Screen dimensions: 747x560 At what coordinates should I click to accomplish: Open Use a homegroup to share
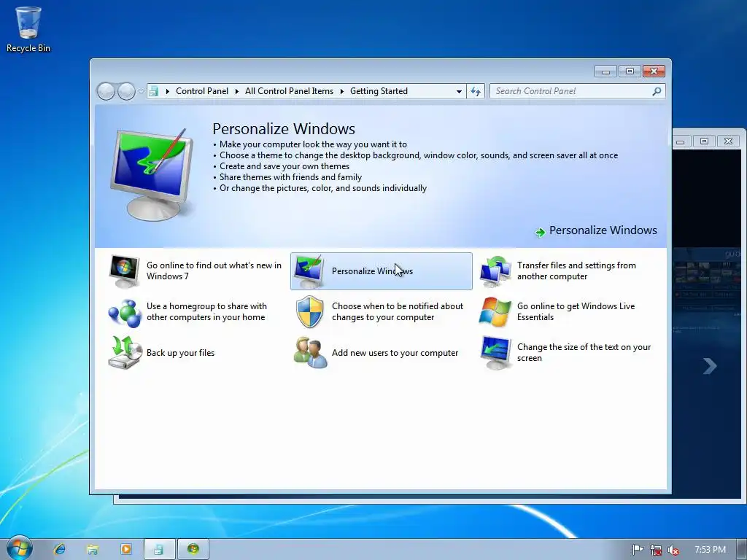[x=206, y=312]
